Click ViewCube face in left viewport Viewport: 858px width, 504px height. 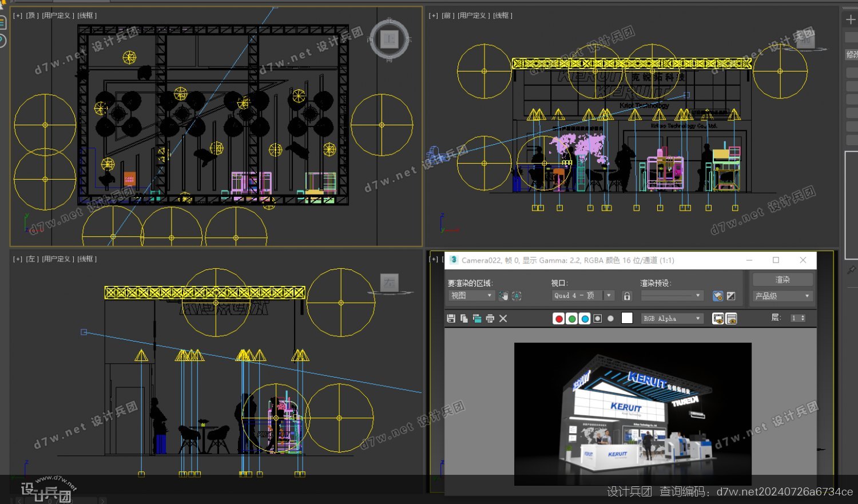(390, 282)
